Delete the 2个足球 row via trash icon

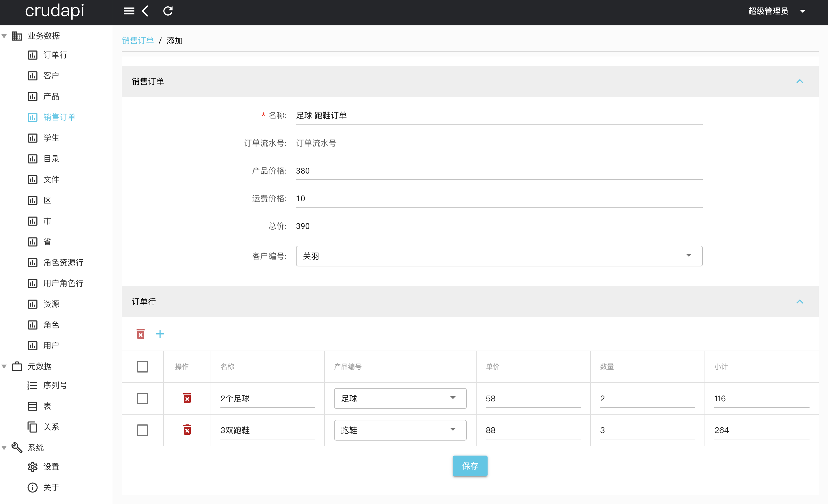click(187, 398)
